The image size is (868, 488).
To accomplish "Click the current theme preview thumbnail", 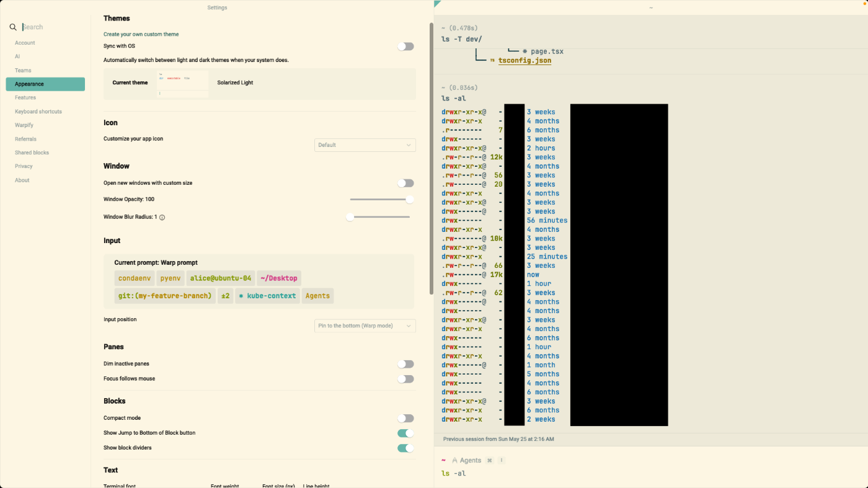I will (182, 84).
